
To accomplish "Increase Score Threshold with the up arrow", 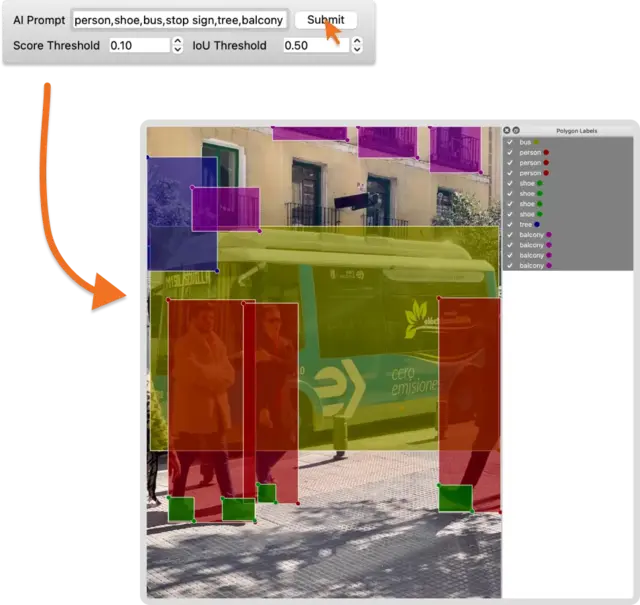I will pyautogui.click(x=178, y=41).
